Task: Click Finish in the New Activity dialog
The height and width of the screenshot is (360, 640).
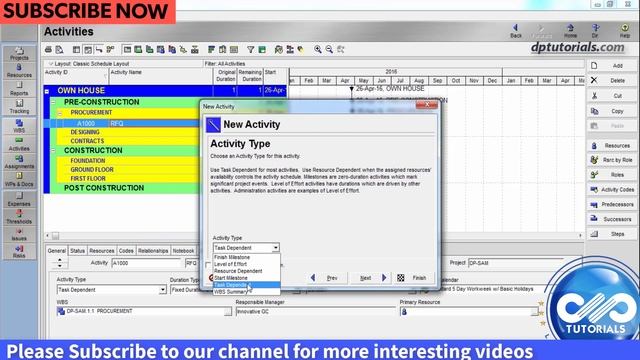Action: [x=413, y=278]
